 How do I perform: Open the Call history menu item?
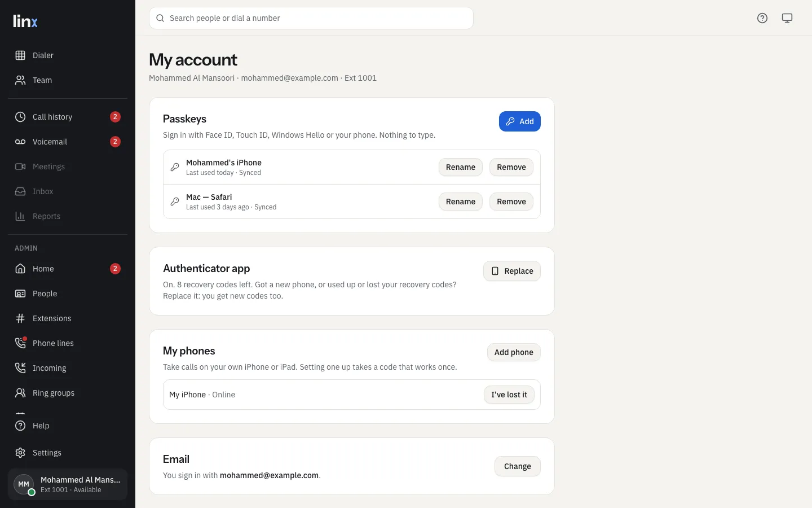pos(68,117)
